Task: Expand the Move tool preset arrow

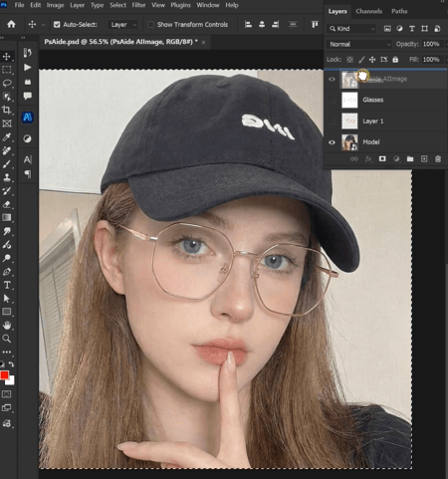Action: coord(43,25)
